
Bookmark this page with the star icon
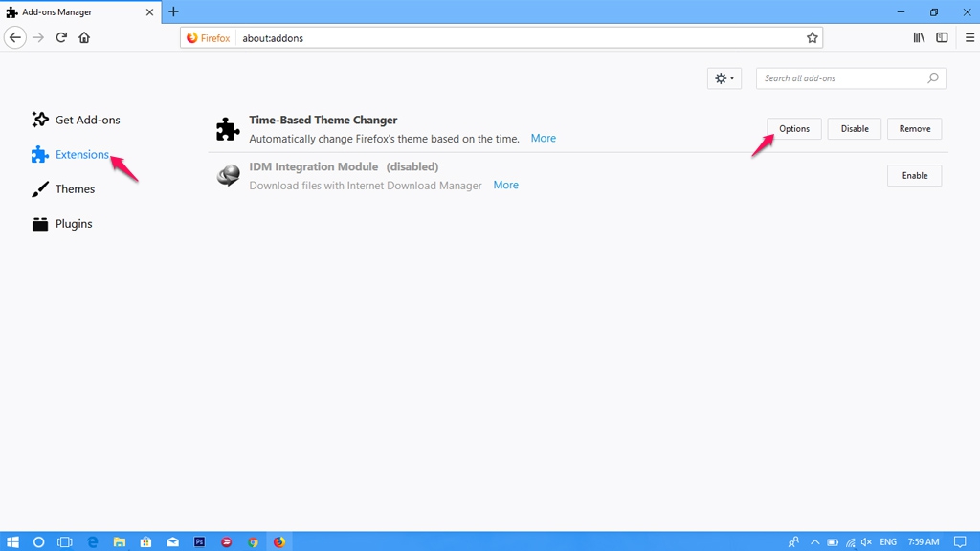tap(812, 38)
